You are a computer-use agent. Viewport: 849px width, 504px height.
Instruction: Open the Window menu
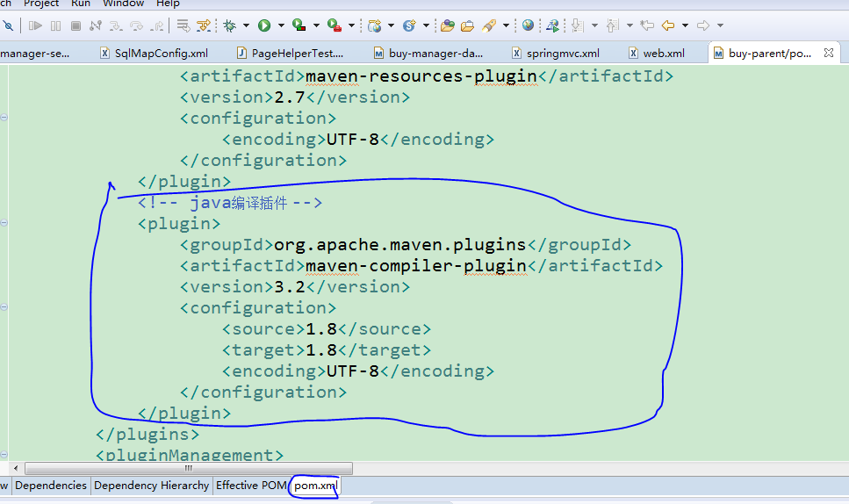pos(124,4)
